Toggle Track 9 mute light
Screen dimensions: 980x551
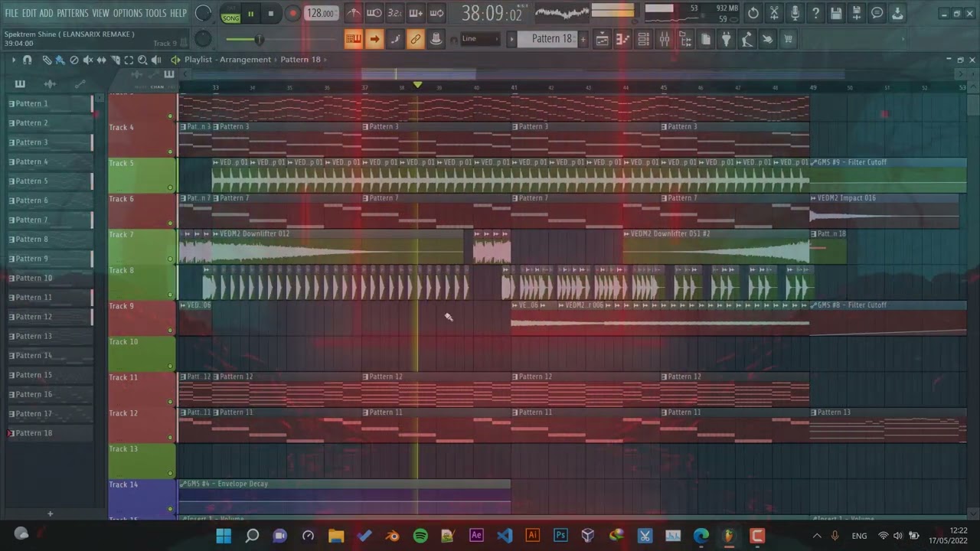click(x=170, y=331)
